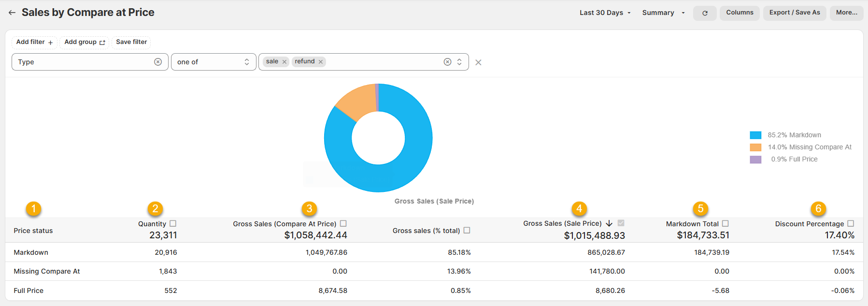Click the refresh report icon button
This screenshot has height=306, width=868.
[705, 13]
